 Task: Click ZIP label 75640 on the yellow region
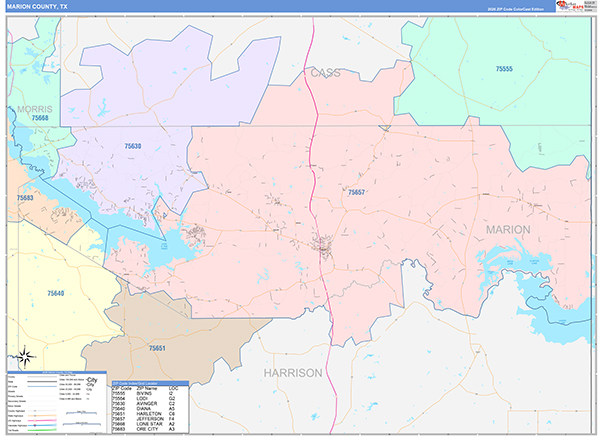55,293
